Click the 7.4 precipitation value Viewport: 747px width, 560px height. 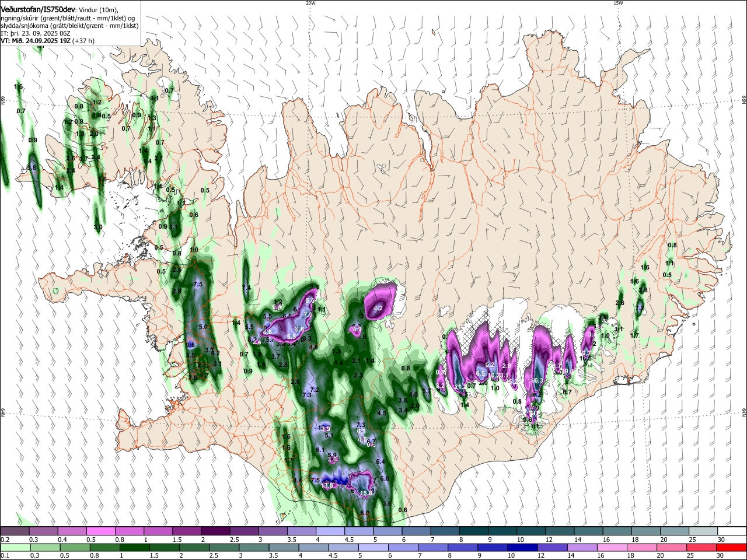[x=246, y=288]
